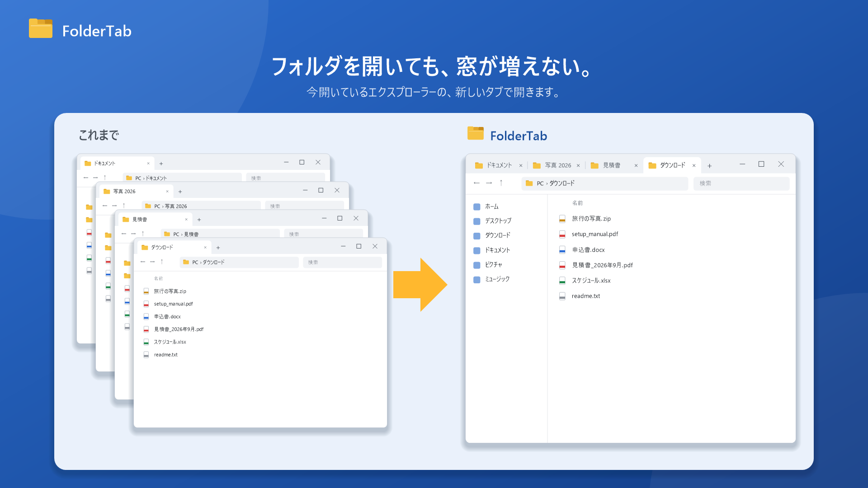Viewport: 868px width, 488px height.
Task: Click the ドキュメント tab in old ドキュメント window
Action: pos(118,164)
